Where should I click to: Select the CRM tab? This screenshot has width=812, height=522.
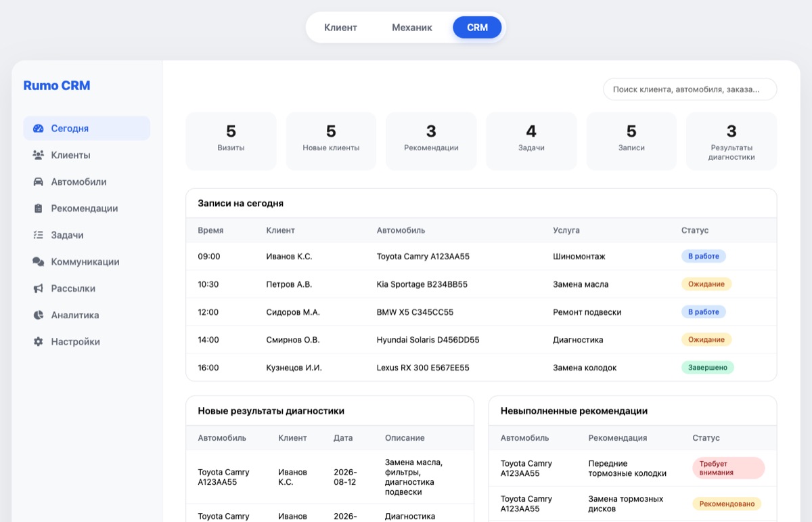pyautogui.click(x=477, y=28)
